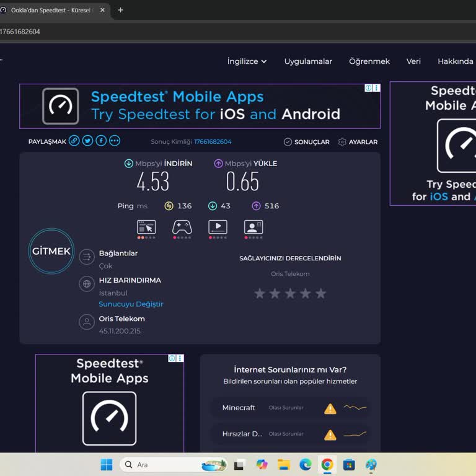476x476 pixels.
Task: Click Minecraft warning triangle icon
Action: coord(330,408)
